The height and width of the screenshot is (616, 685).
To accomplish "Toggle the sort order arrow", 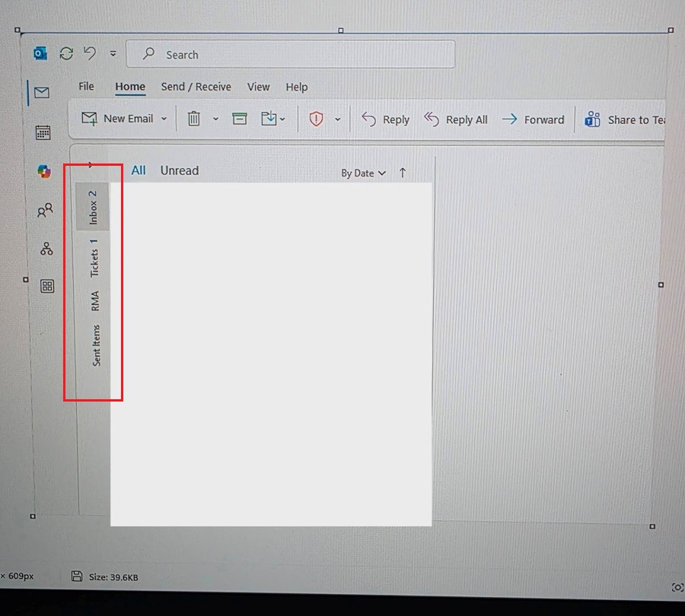I will 403,173.
